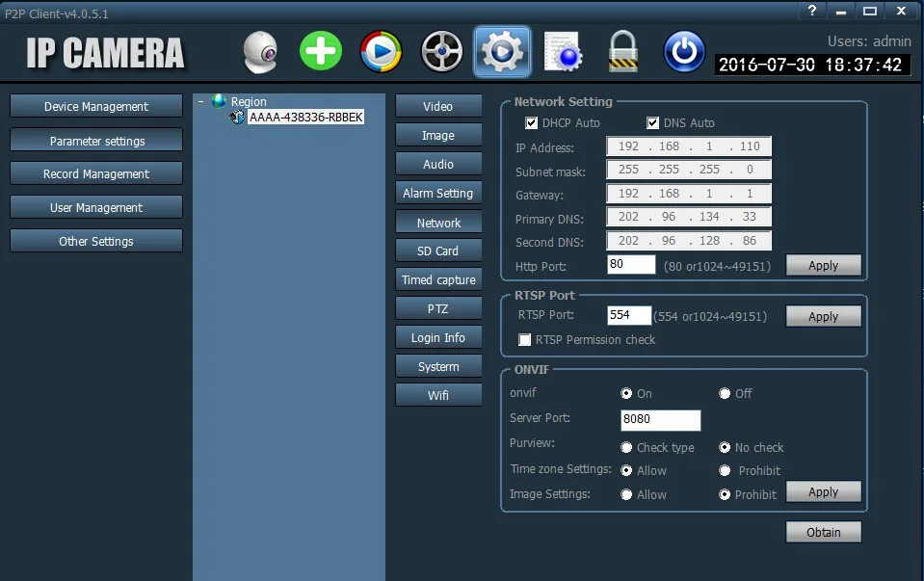This screenshot has height=581, width=924.
Task: Apply the RTSP Port changes
Action: pos(823,316)
